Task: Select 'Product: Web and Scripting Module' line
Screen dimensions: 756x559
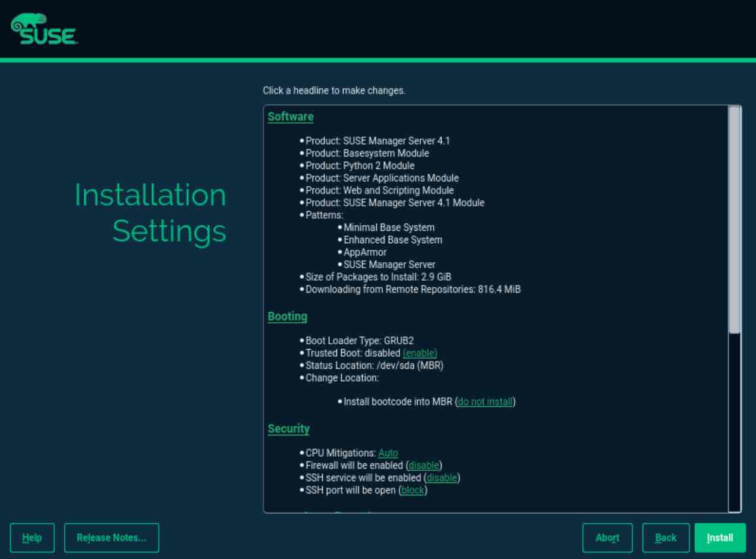Action: coord(380,190)
